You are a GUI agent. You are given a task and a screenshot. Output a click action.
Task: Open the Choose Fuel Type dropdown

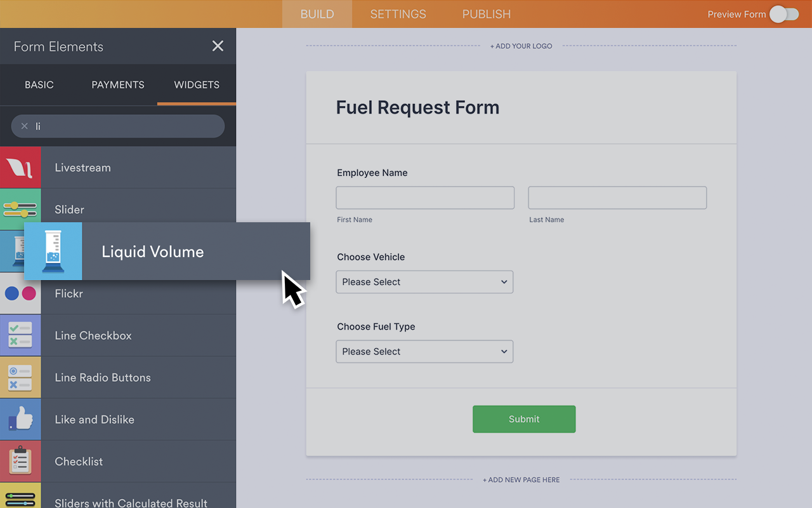click(x=424, y=351)
